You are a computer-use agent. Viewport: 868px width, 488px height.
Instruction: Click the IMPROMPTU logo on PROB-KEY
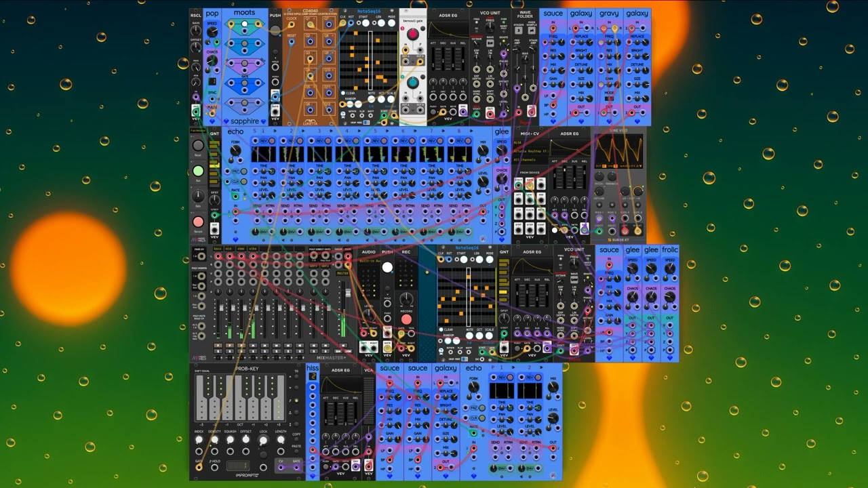[x=246, y=476]
